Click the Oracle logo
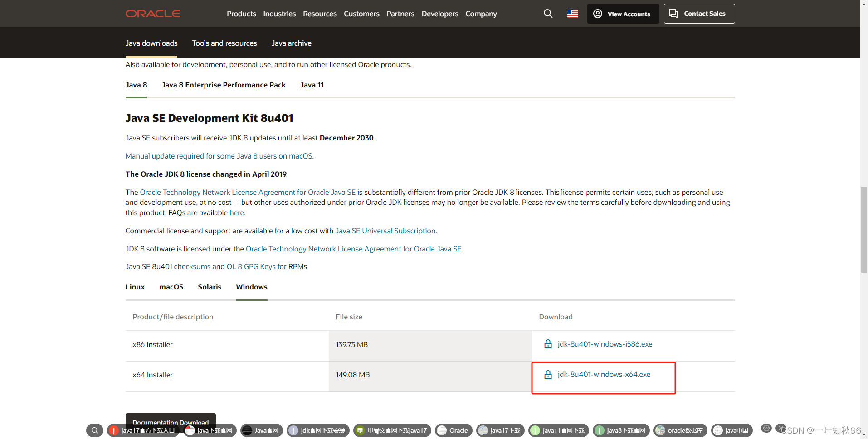The image size is (868, 439). (153, 14)
